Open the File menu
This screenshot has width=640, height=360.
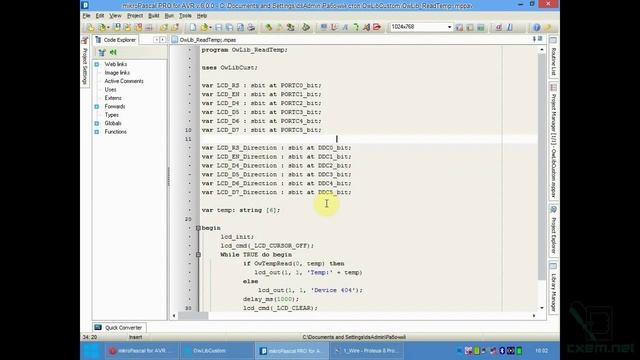[x=87, y=16]
